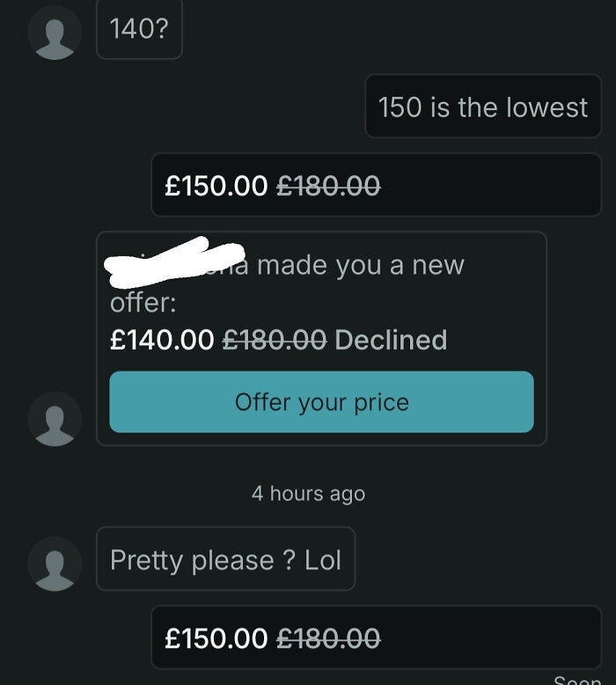Click the "Declined" status text
This screenshot has height=685, width=616.
pos(391,340)
